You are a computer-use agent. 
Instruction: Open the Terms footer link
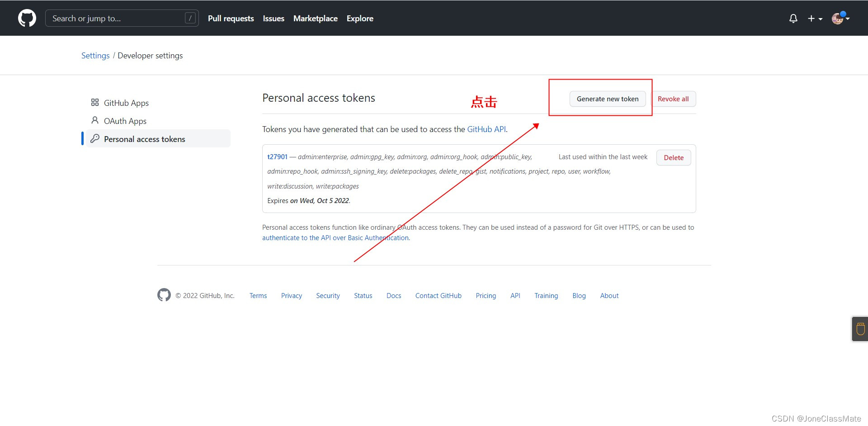pos(258,296)
